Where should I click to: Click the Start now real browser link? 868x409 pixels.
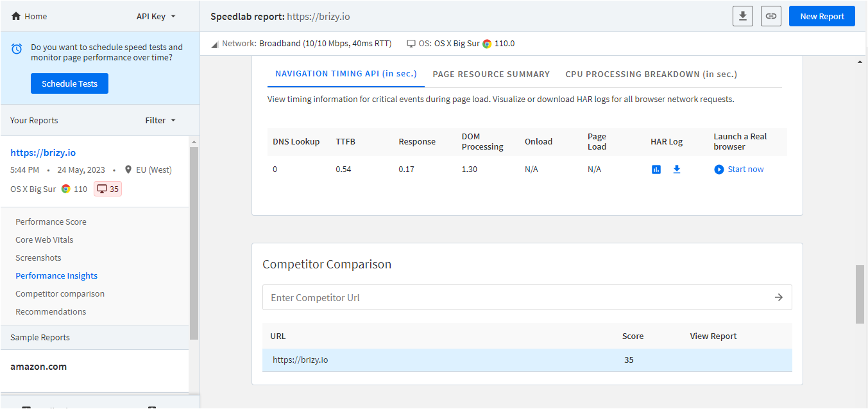(x=745, y=170)
